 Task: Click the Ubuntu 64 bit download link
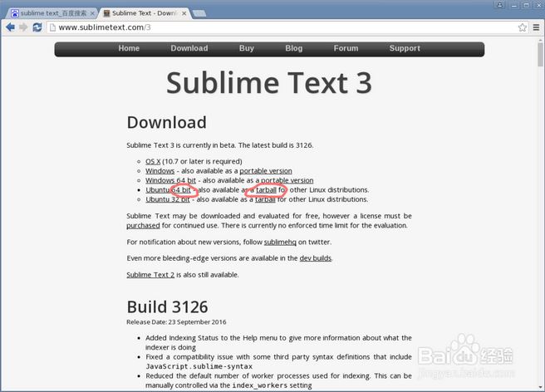pos(168,189)
